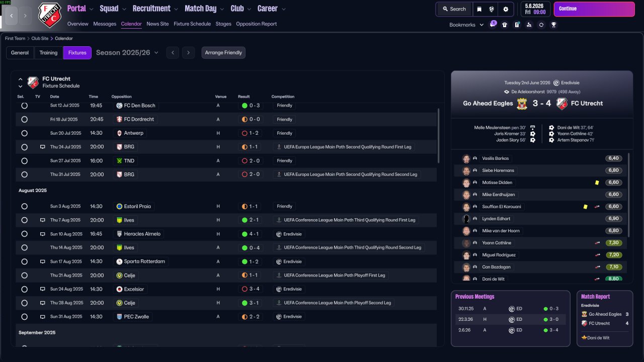Select the Antwerp fixture radio button
Viewport: 644px width, 362px height.
(24, 133)
